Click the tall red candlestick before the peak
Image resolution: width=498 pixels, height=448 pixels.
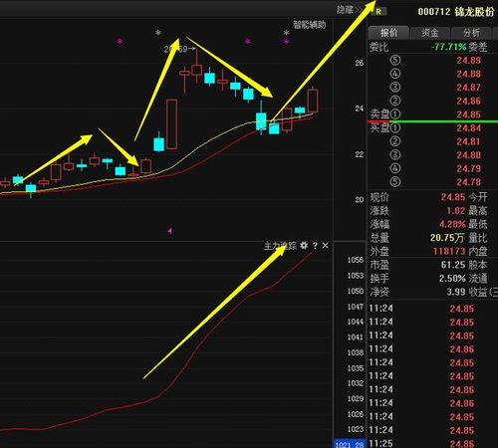(171, 124)
